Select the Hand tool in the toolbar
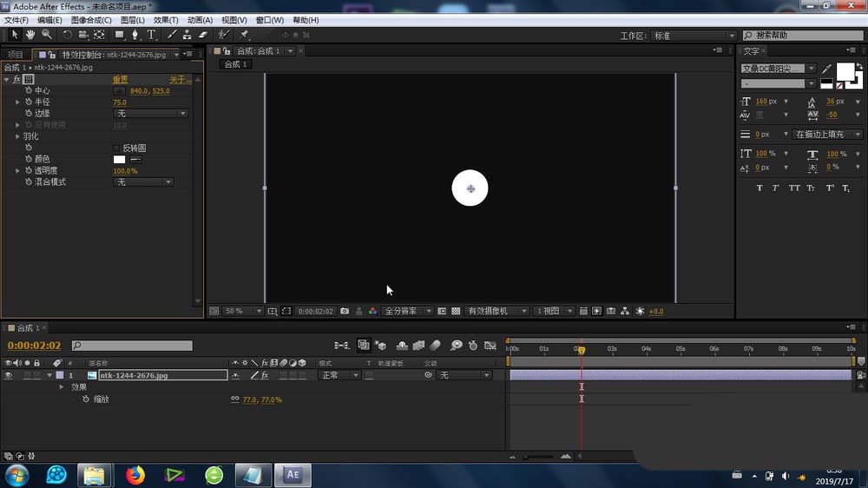The width and height of the screenshot is (868, 488). [30, 35]
